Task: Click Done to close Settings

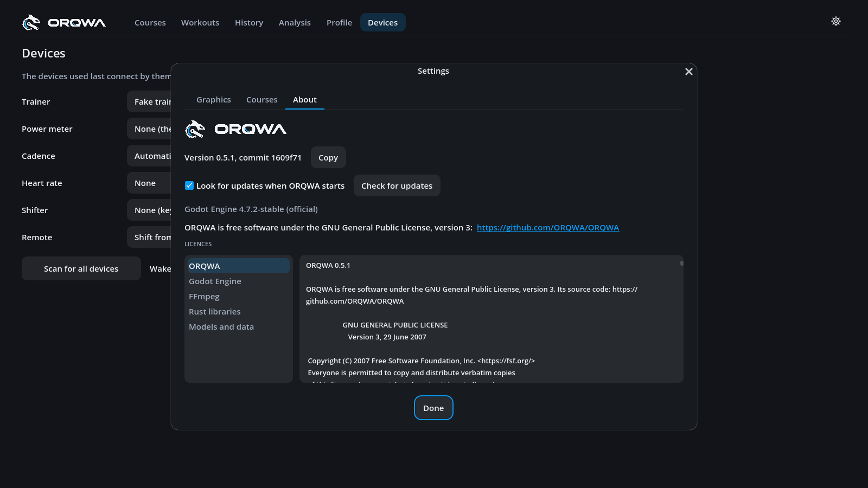Action: [433, 408]
